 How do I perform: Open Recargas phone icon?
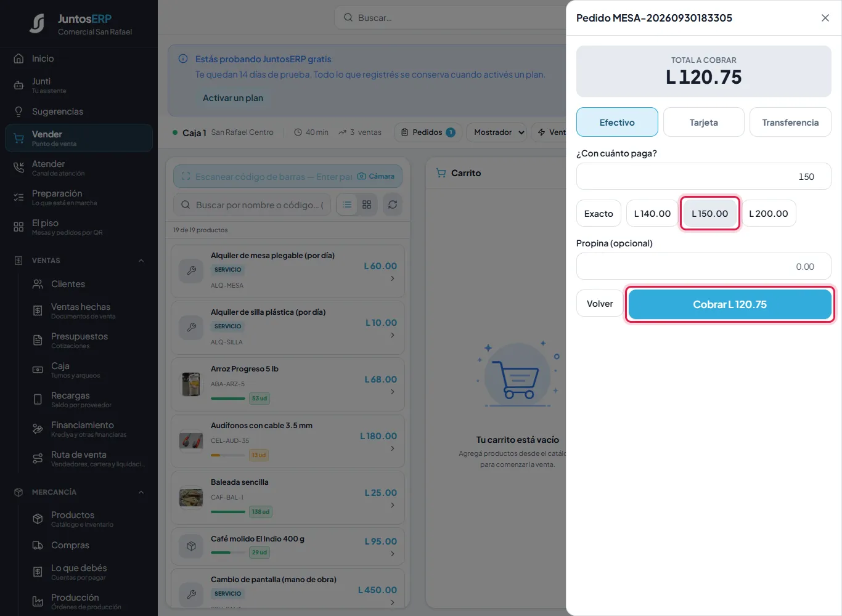point(38,399)
